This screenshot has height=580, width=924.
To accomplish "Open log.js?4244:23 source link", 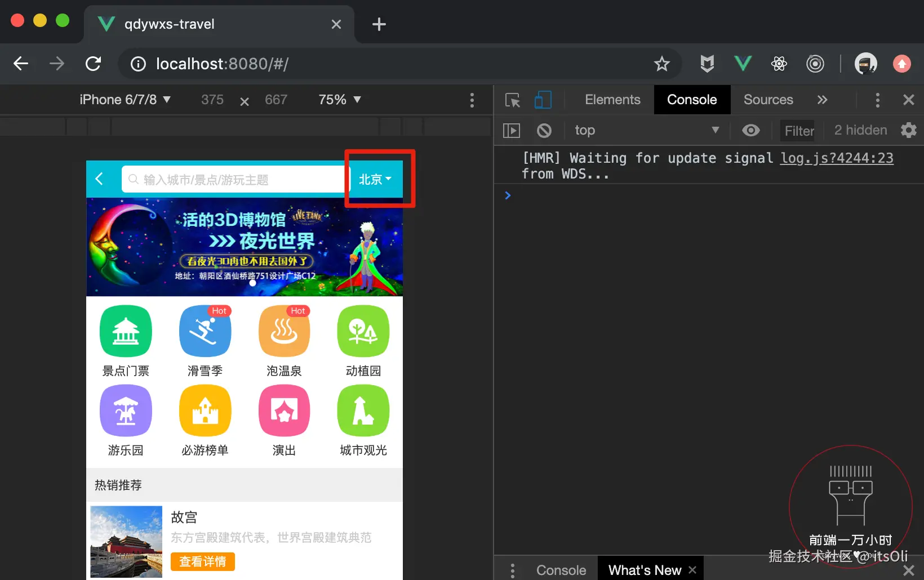I will [837, 158].
